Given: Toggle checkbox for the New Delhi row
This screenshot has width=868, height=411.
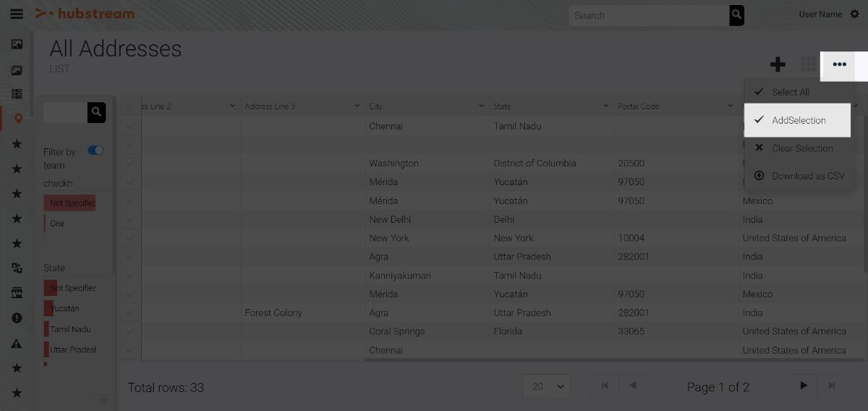Looking at the screenshot, I should pyautogui.click(x=129, y=219).
